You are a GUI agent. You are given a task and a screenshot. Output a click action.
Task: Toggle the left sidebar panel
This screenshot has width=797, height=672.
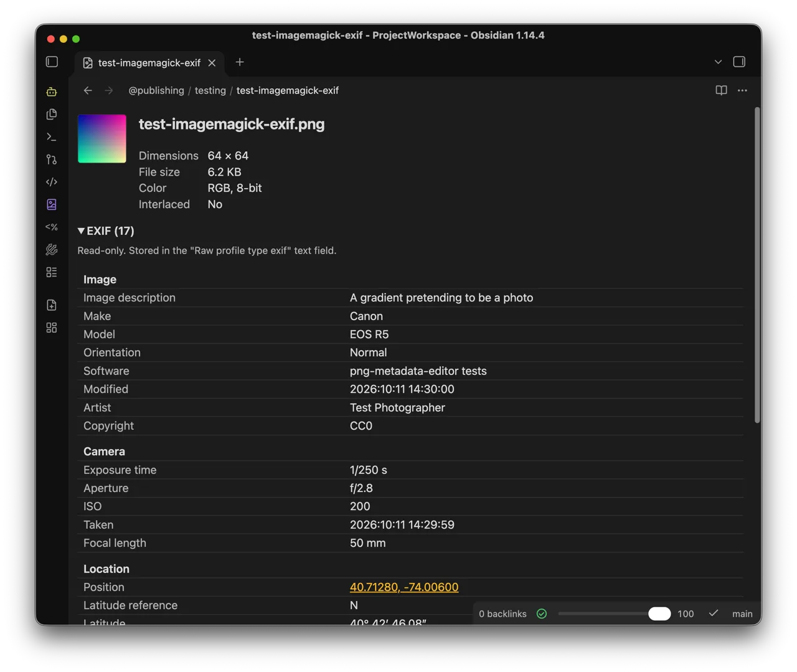pyautogui.click(x=52, y=62)
